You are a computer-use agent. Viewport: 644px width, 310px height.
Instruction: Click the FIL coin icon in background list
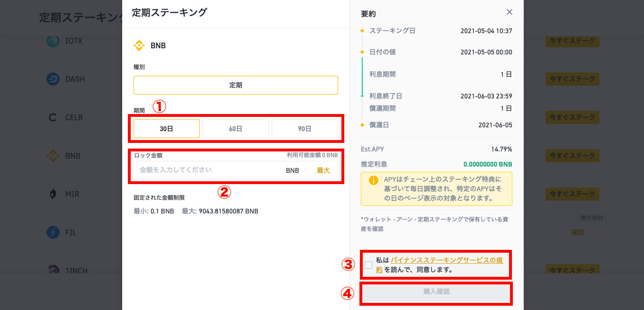[x=53, y=232]
